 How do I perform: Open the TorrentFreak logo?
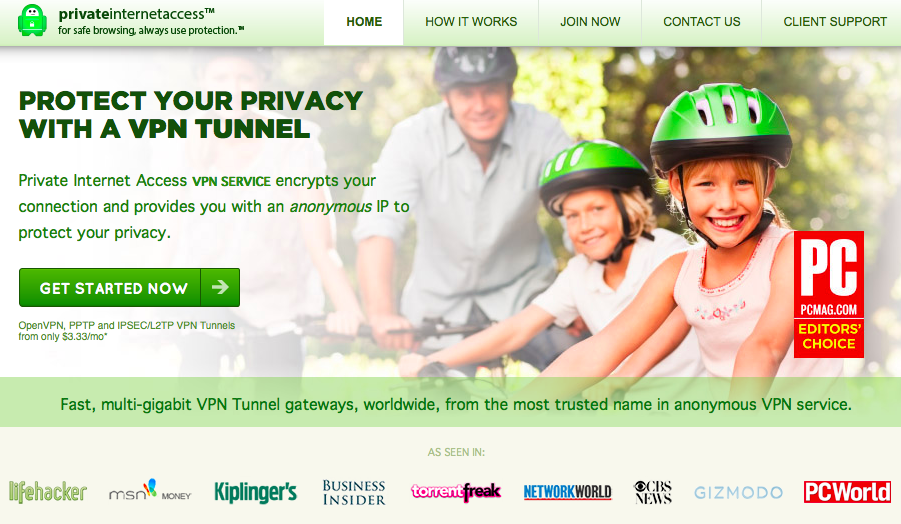coord(456,492)
